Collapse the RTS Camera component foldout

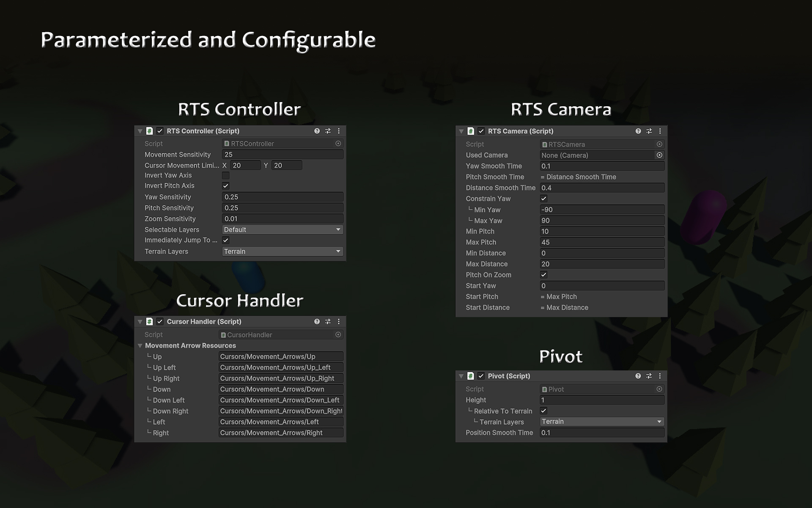pos(461,131)
